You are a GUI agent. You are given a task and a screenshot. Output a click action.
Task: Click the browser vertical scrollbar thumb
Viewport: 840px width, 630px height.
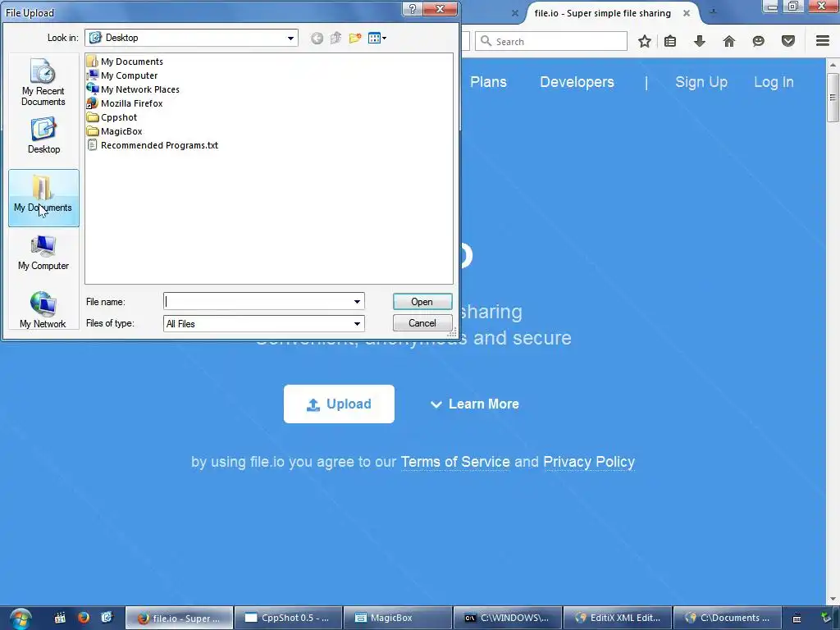pyautogui.click(x=833, y=98)
